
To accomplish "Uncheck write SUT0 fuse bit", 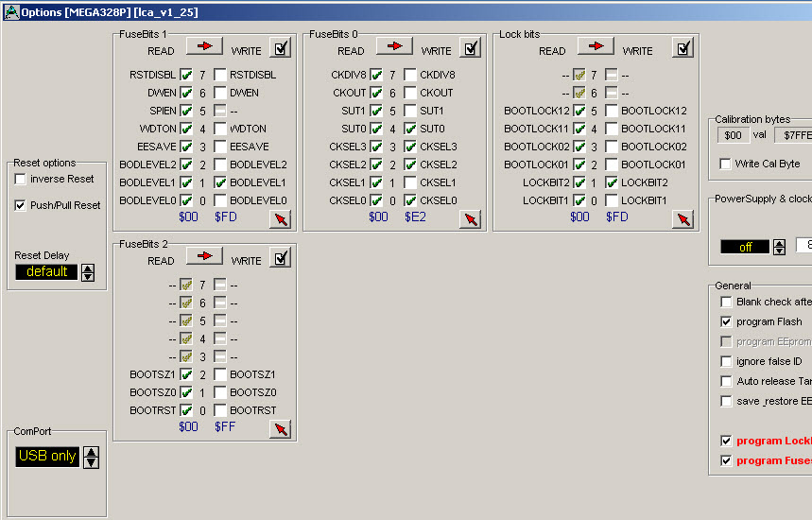I will tap(410, 129).
